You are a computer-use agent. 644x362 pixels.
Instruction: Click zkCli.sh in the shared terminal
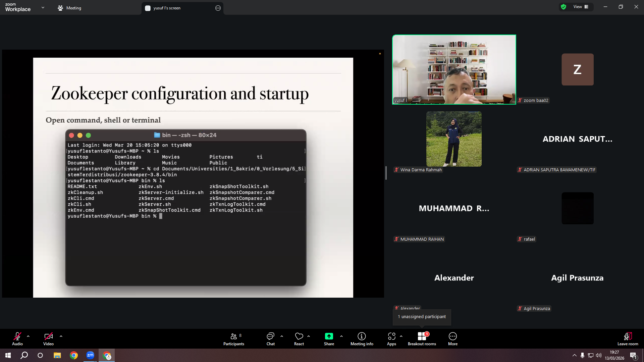tap(79, 204)
